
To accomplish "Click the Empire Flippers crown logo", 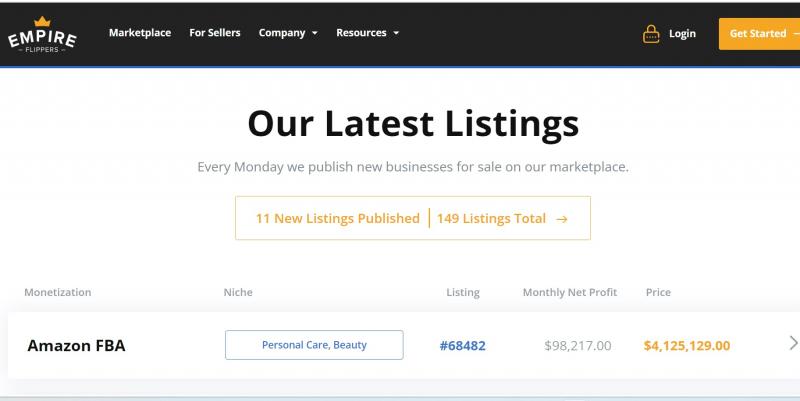I will (42, 34).
